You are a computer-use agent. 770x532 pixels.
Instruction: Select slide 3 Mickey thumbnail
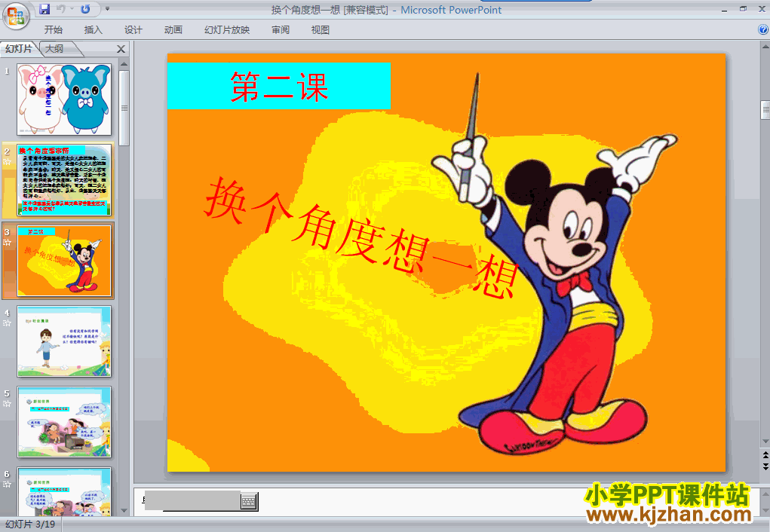pos(64,261)
